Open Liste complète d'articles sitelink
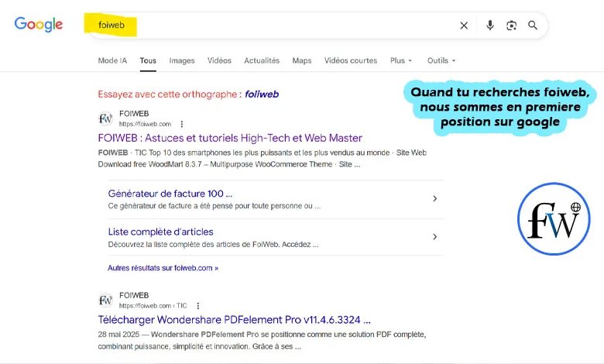Image resolution: width=604 pixels, height=364 pixels. 160,232
